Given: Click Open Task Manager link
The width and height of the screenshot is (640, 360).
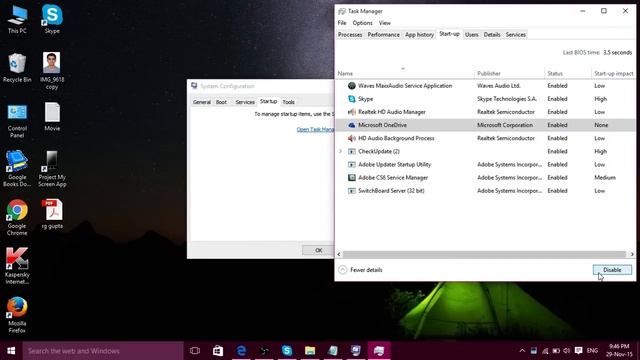Looking at the screenshot, I should point(315,129).
